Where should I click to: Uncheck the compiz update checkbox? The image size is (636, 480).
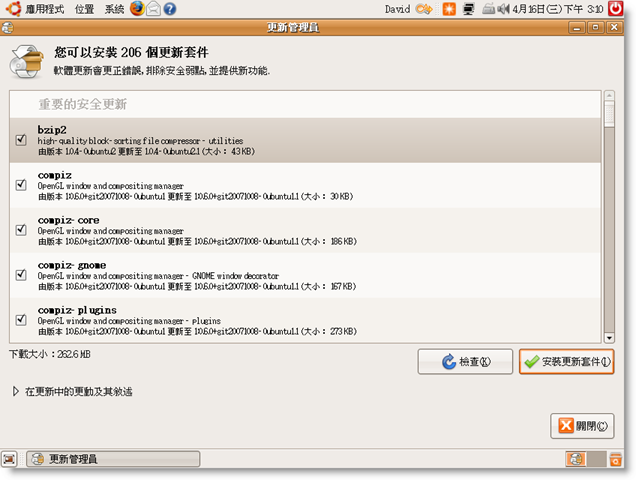(21, 185)
